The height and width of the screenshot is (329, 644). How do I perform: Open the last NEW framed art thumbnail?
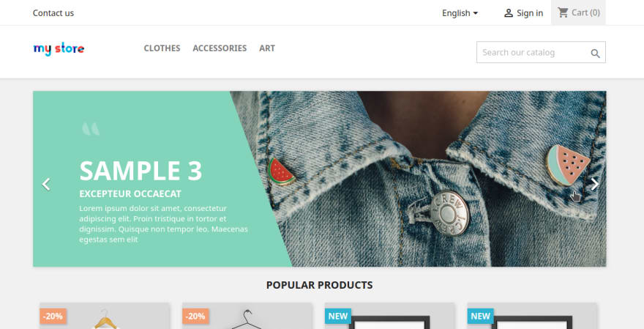click(532, 316)
